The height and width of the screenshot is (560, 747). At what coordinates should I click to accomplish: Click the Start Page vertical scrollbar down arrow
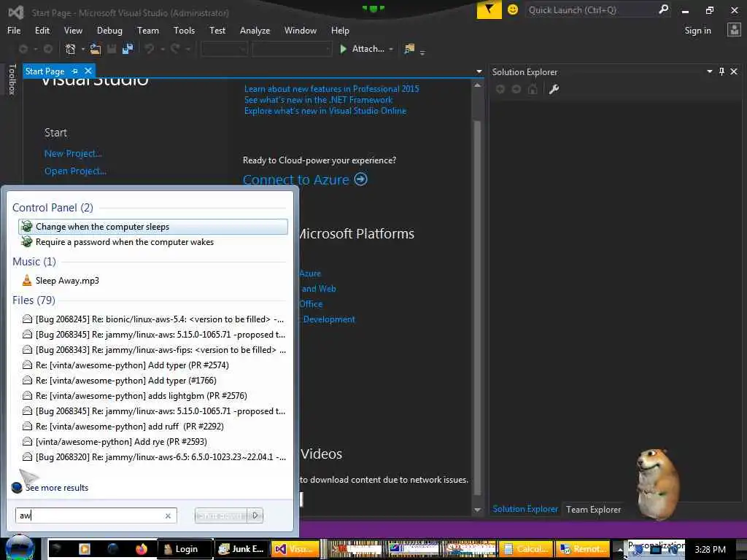[x=477, y=510]
